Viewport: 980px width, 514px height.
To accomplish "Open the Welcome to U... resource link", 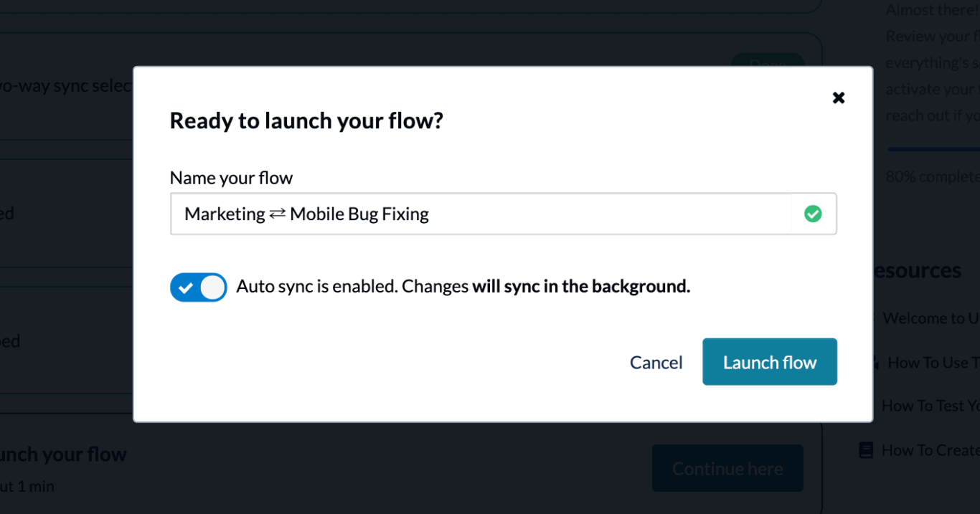I will (x=931, y=318).
